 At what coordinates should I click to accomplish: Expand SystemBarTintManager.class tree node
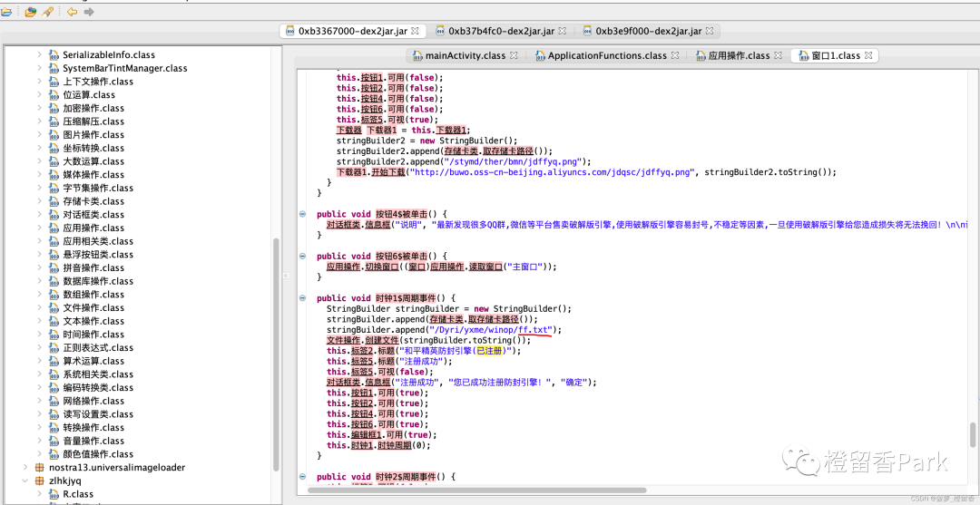coord(39,68)
